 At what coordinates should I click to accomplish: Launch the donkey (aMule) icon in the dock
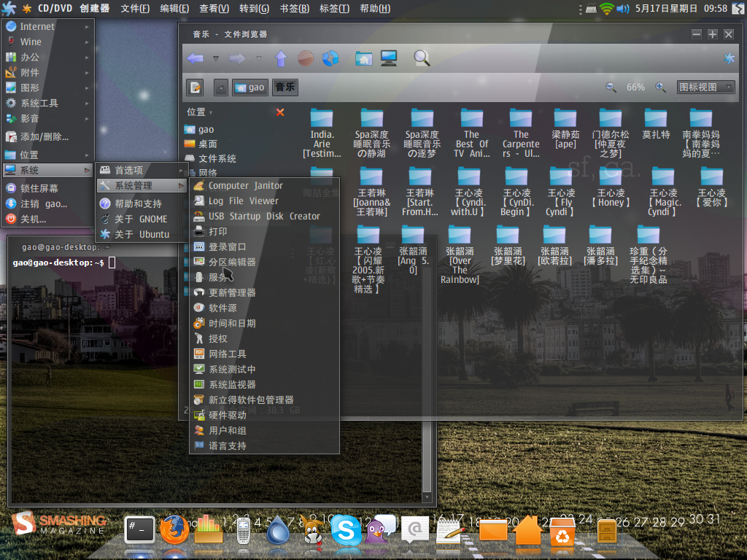click(312, 531)
